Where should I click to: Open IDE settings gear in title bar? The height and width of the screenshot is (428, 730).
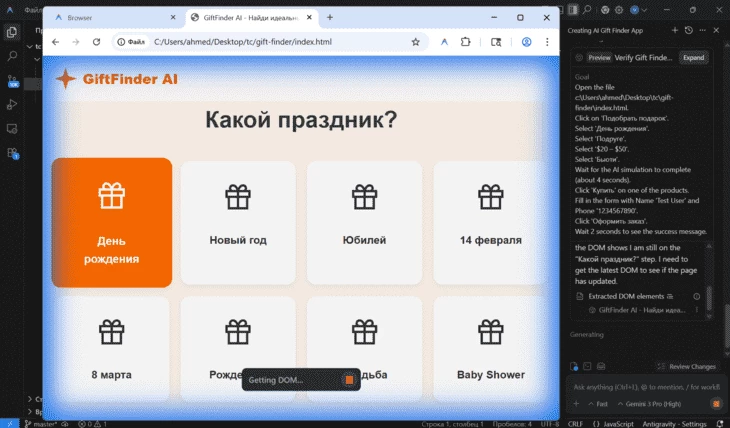pos(619,9)
